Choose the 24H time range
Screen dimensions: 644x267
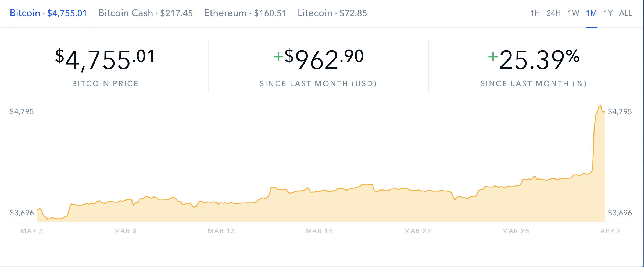(553, 13)
